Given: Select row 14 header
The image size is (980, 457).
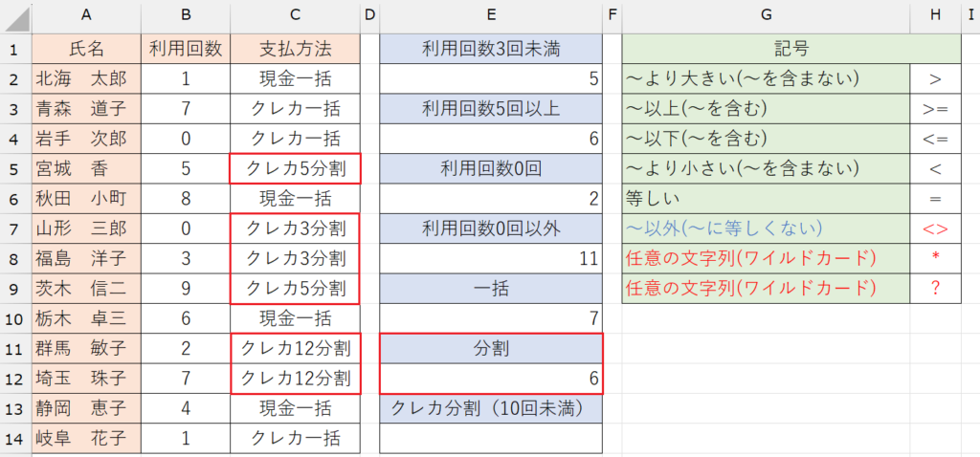Looking at the screenshot, I should (15, 438).
